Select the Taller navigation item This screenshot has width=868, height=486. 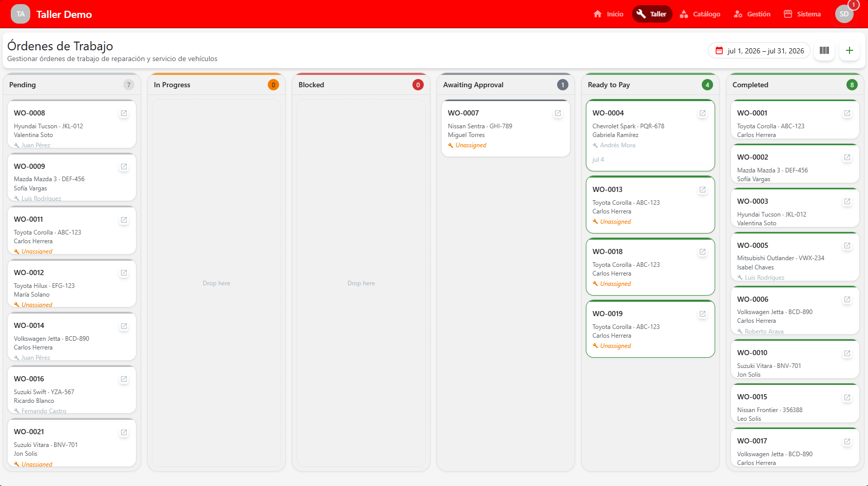coord(652,14)
